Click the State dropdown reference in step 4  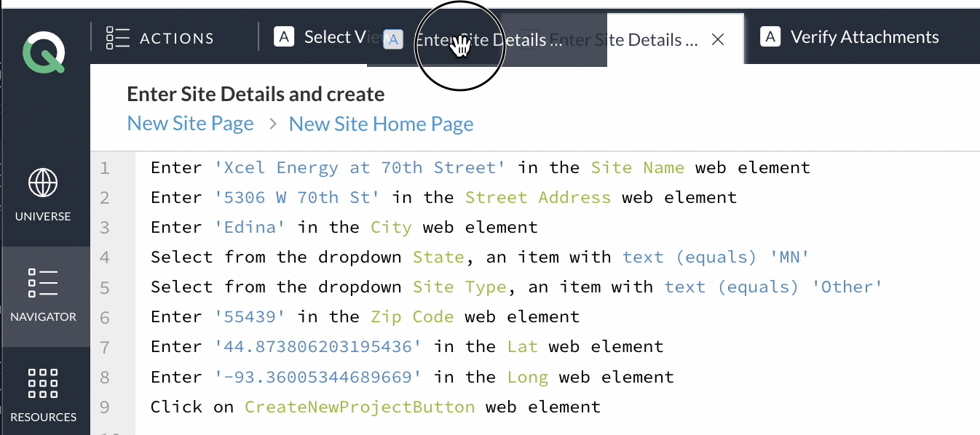tap(438, 257)
